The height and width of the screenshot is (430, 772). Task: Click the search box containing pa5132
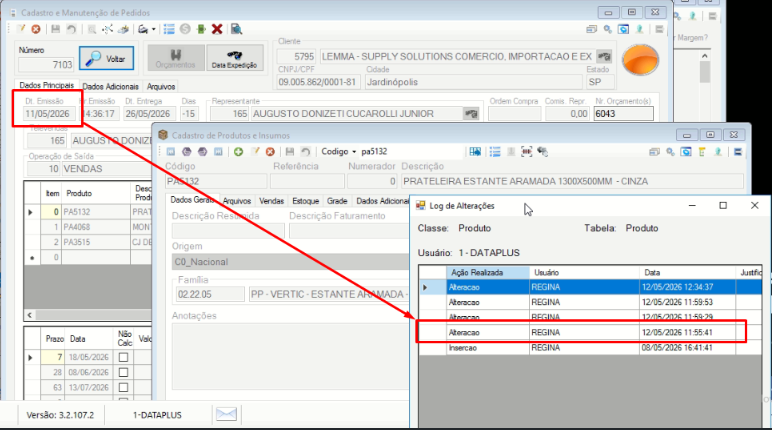(x=411, y=152)
